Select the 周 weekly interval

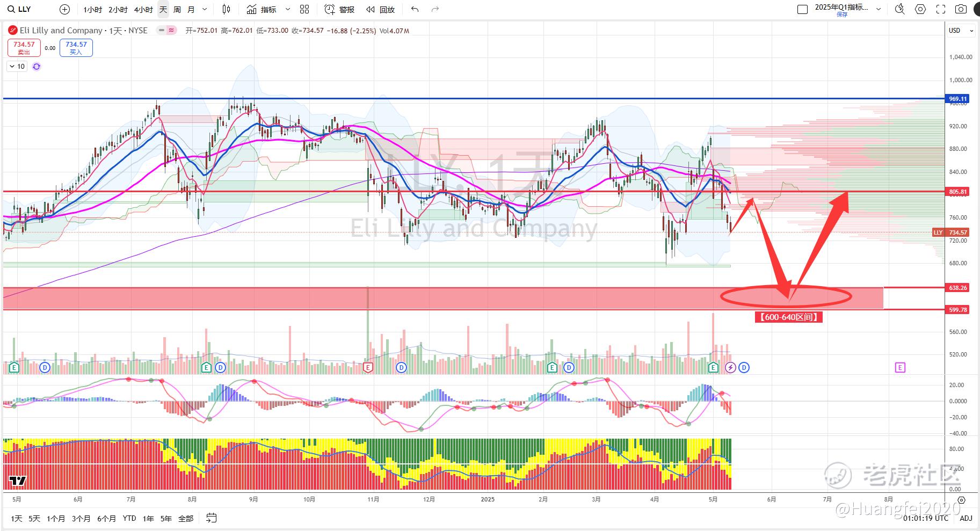click(177, 10)
